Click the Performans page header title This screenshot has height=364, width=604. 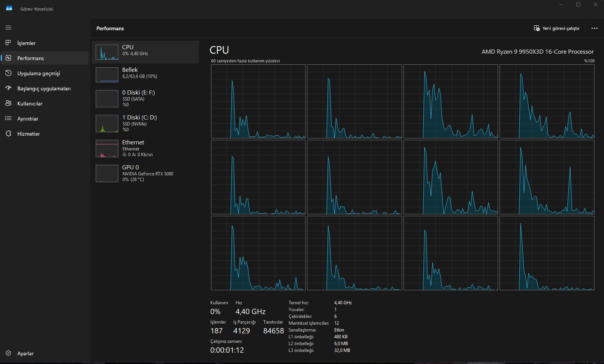pos(110,28)
